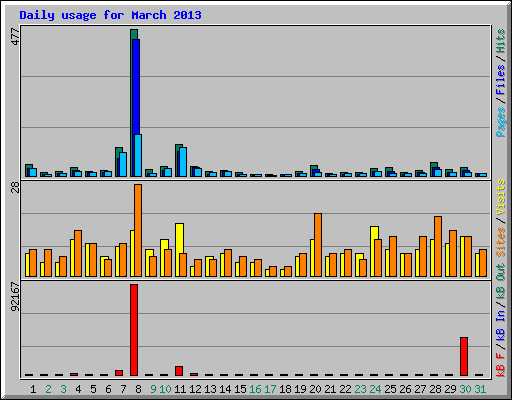Screen dimensions: 512x400
Task: Click day 7 on the x-axis
Action: click(x=123, y=389)
